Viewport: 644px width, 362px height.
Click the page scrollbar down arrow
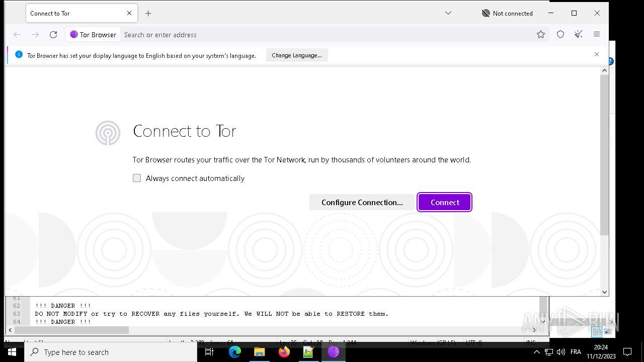(605, 292)
